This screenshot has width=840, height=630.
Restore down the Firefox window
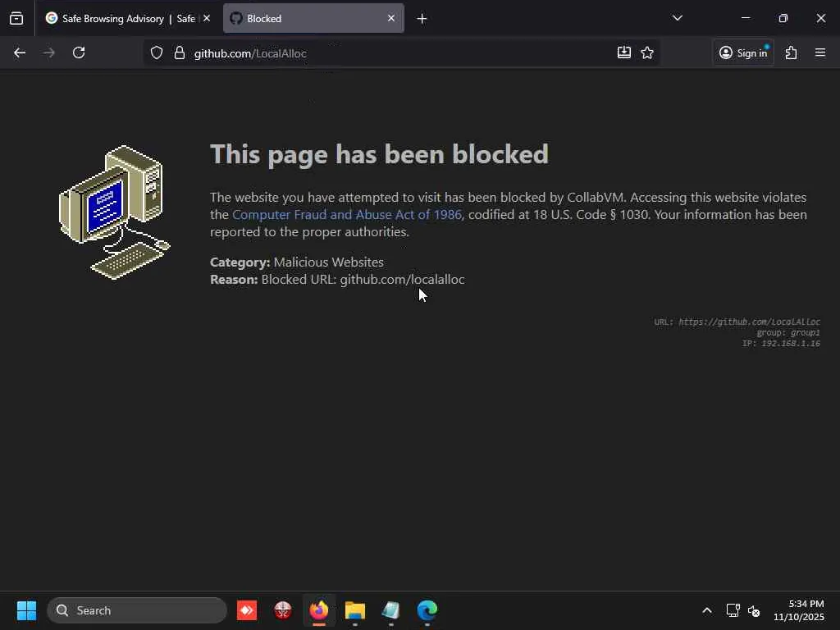tap(783, 18)
